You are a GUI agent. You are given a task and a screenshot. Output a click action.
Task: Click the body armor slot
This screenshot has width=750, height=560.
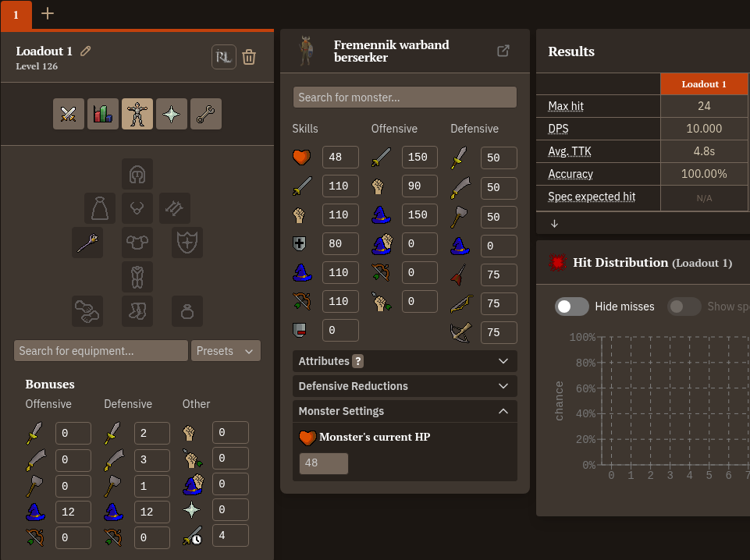click(x=137, y=243)
